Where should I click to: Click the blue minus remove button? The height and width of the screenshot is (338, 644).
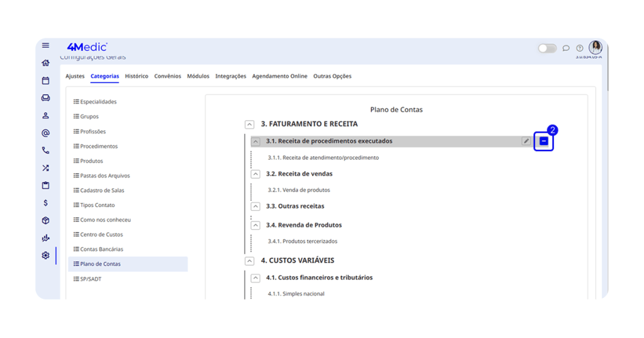tap(544, 142)
